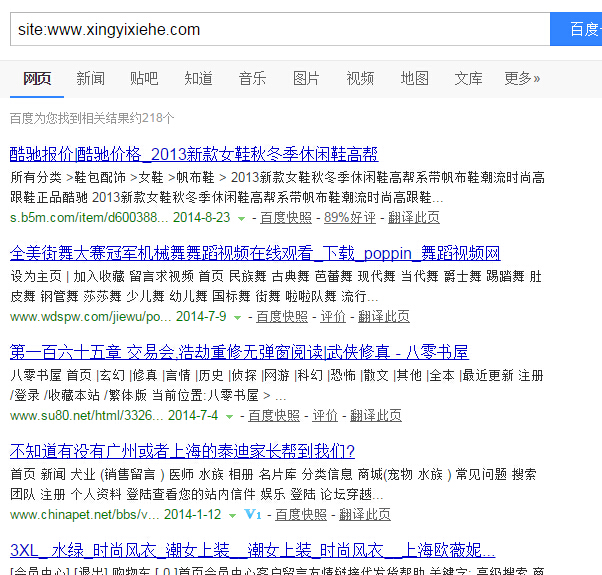The image size is (602, 575).
Task: Click 翻译此页 for the s.b5m.com result
Action: click(414, 218)
